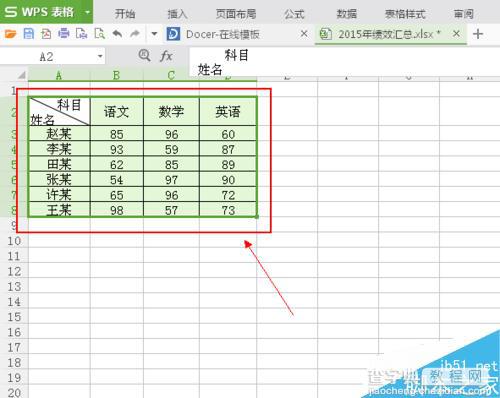Open the 插入 ribbon tab
Screen dimensions: 500x398
(177, 14)
